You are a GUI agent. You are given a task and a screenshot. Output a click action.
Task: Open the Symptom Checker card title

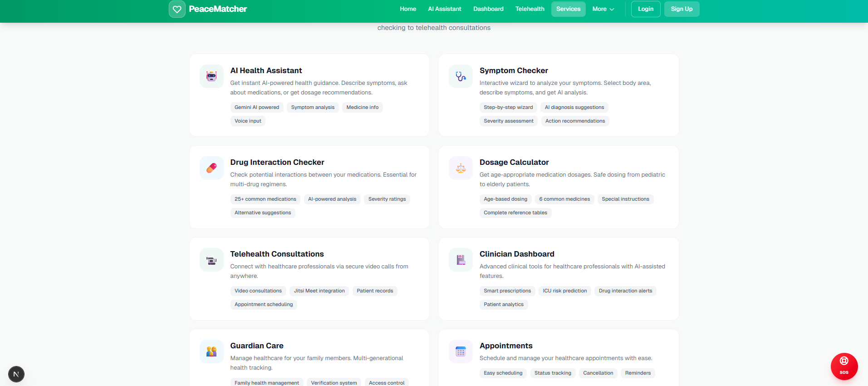tap(514, 70)
